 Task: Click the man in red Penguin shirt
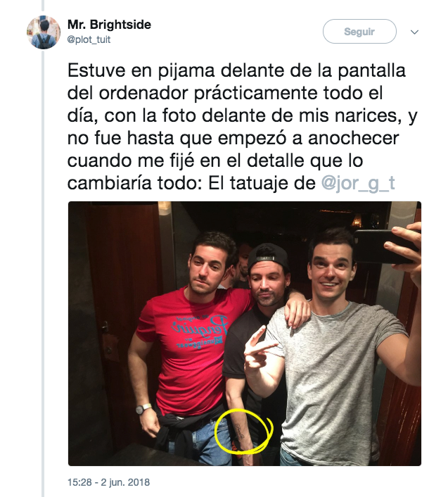[x=187, y=336]
